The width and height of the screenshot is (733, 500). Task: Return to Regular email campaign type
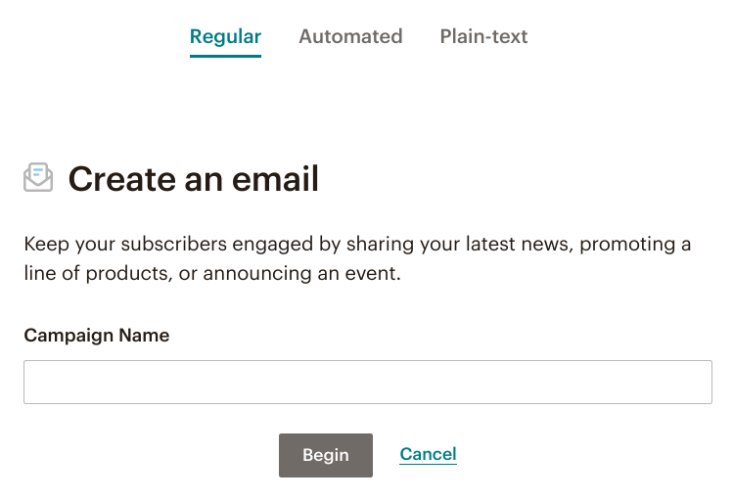225,36
